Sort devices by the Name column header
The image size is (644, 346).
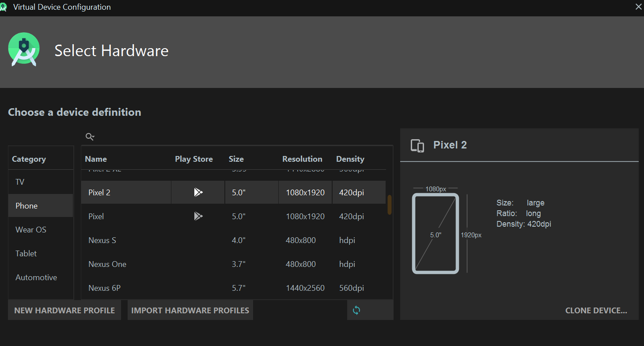click(96, 159)
